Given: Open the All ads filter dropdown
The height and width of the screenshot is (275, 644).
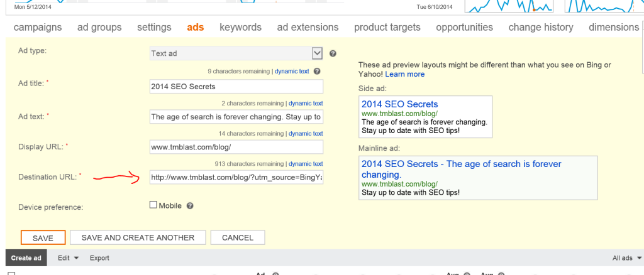Looking at the screenshot, I should pyautogui.click(x=627, y=258).
